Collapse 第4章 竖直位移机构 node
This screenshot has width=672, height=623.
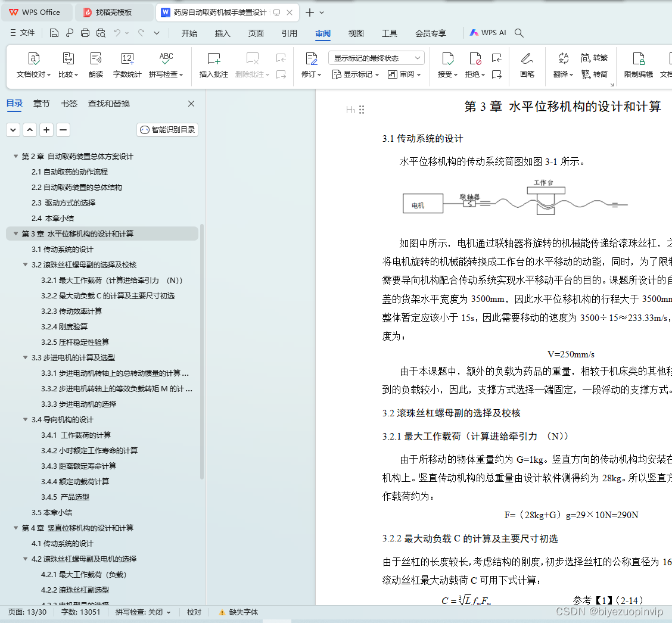coord(16,528)
